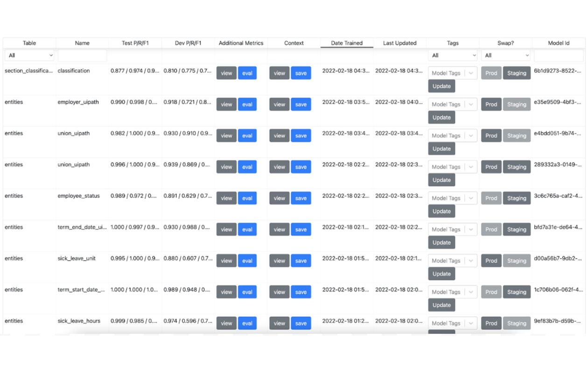View additional metrics for the classification model
Screen dimensions: 588x369
(226, 73)
